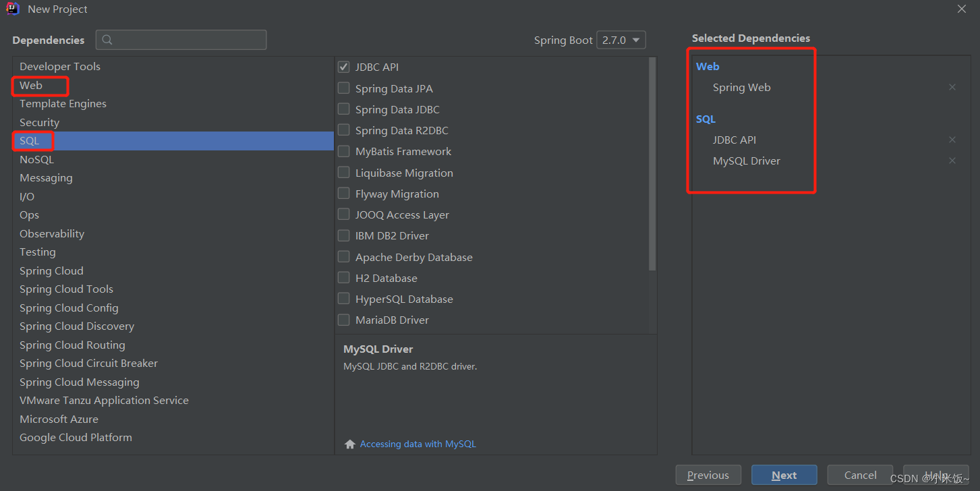This screenshot has height=491, width=980.
Task: Select the Testing category
Action: coord(173,252)
